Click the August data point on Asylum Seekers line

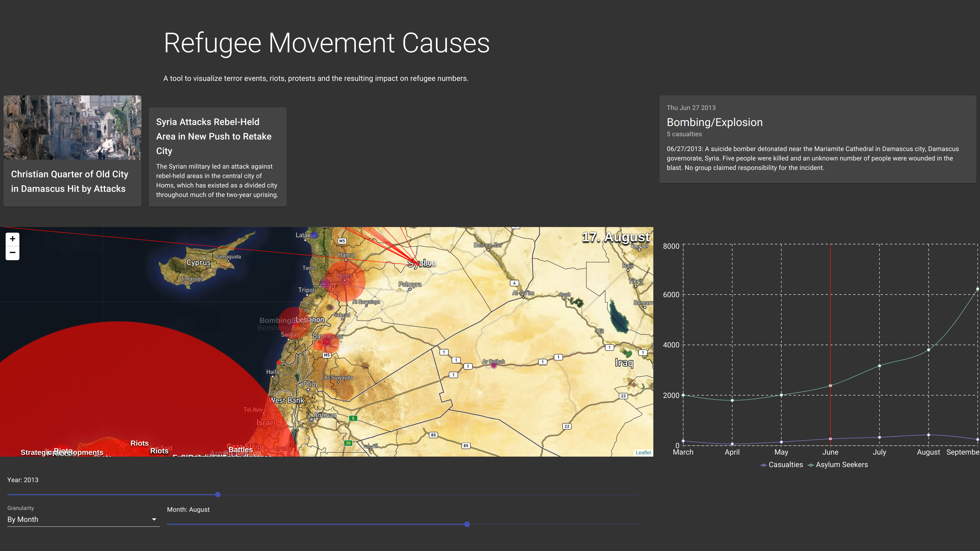point(928,350)
